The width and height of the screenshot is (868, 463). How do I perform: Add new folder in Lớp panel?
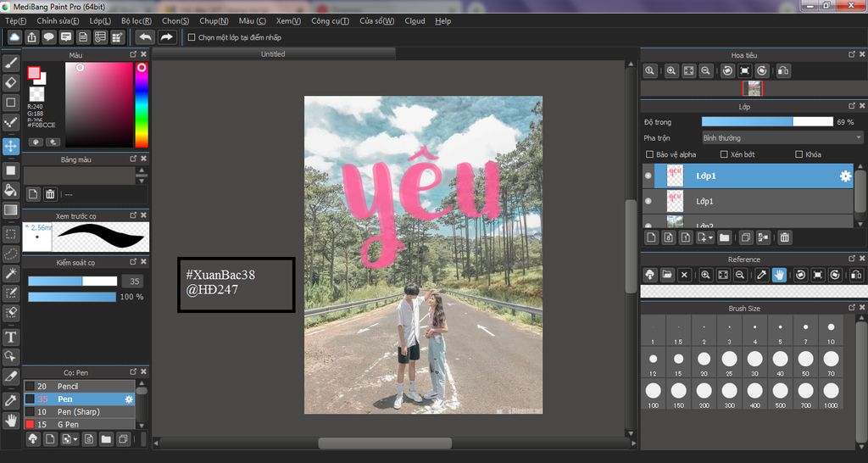pyautogui.click(x=724, y=237)
